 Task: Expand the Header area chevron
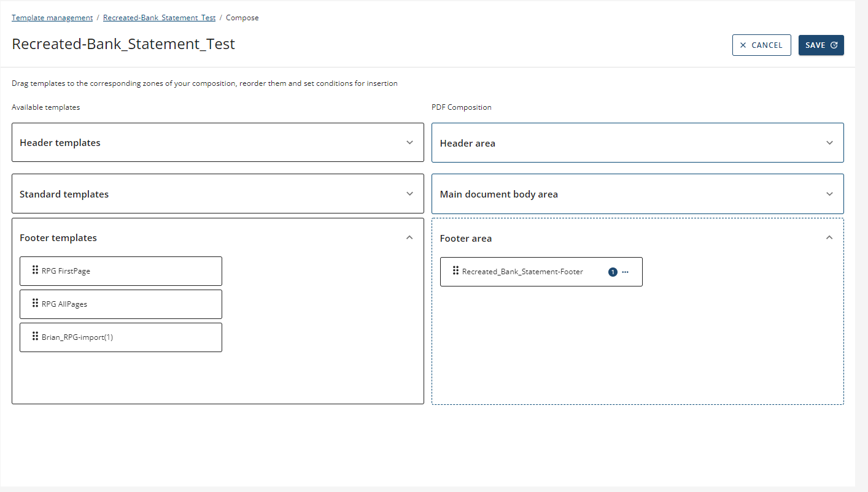point(829,143)
